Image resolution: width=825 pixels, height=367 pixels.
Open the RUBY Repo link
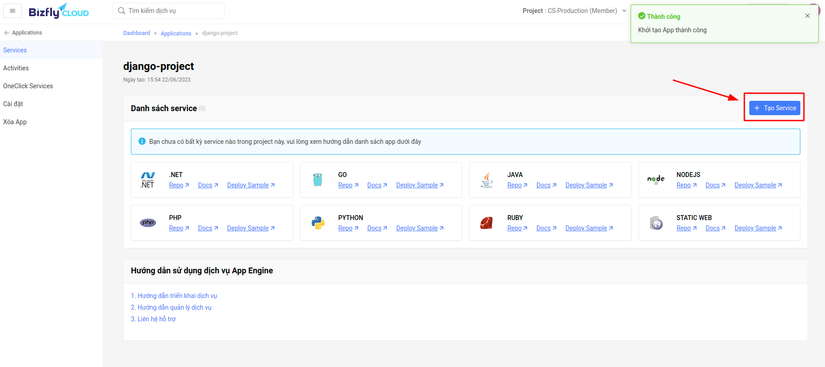pos(517,228)
